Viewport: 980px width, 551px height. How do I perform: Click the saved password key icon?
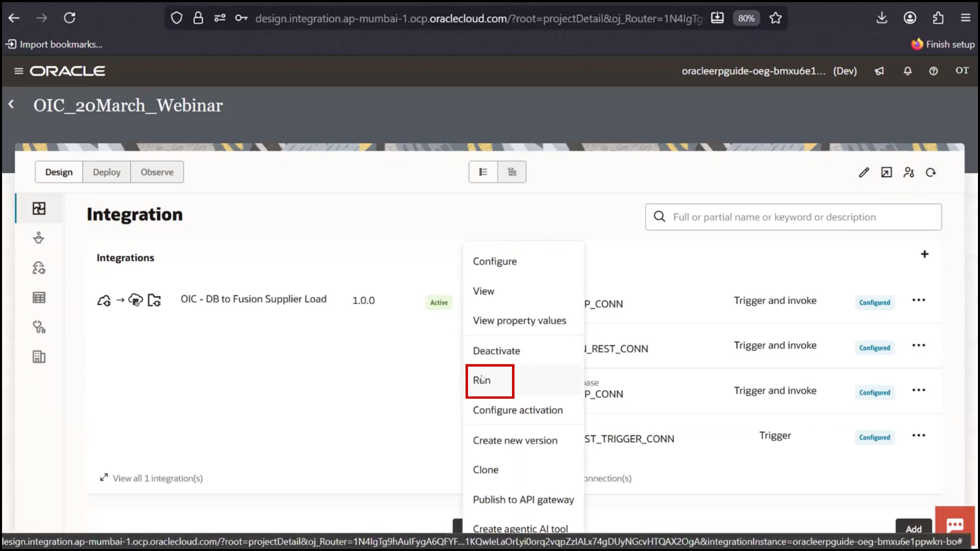[241, 18]
